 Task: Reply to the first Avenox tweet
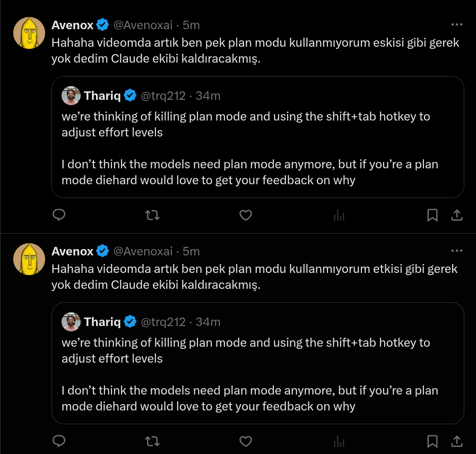point(59,215)
